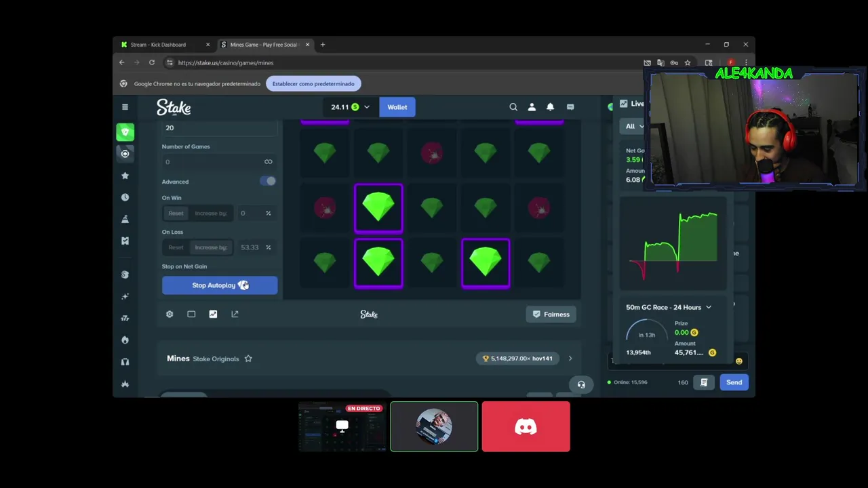Image resolution: width=868 pixels, height=488 pixels.
Task: Click the profit graph in Live Stats
Action: [673, 245]
